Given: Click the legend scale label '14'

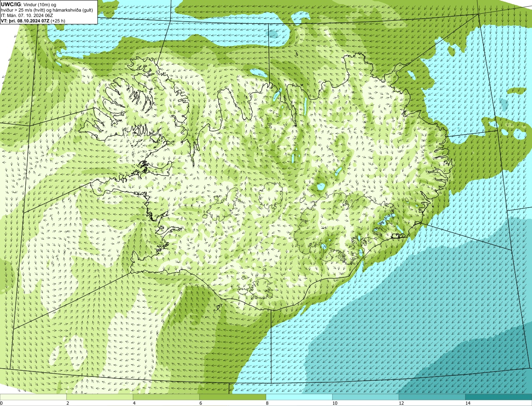Looking at the screenshot, I should tap(468, 403).
